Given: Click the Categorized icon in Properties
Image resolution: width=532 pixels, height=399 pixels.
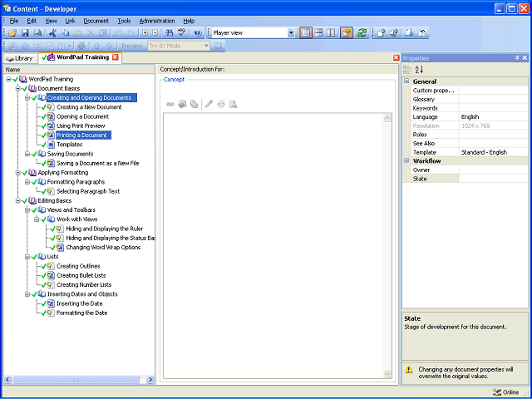Looking at the screenshot, I should pyautogui.click(x=407, y=70).
